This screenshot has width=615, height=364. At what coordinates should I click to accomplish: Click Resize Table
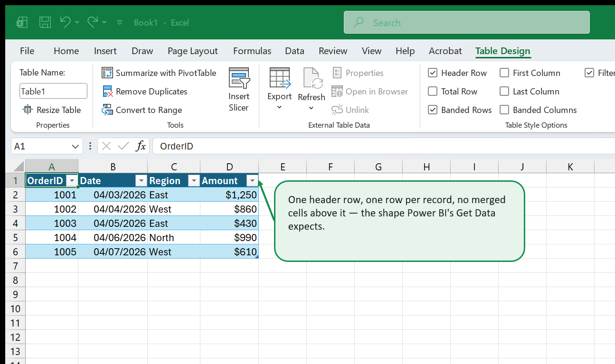click(52, 110)
